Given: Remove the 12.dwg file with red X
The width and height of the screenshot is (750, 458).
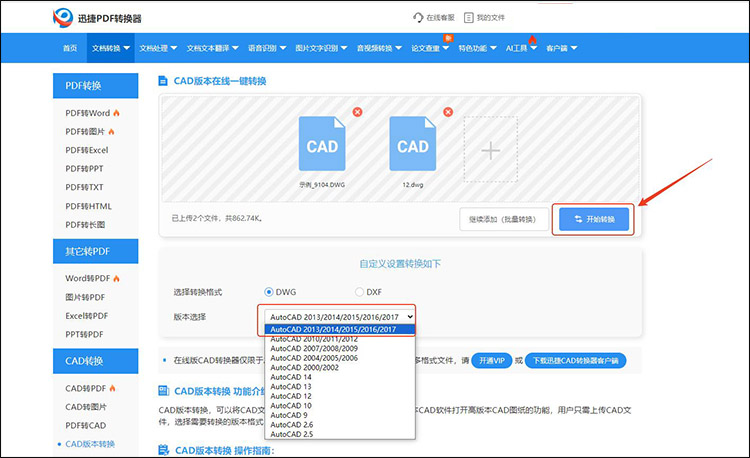Looking at the screenshot, I should click(x=448, y=112).
